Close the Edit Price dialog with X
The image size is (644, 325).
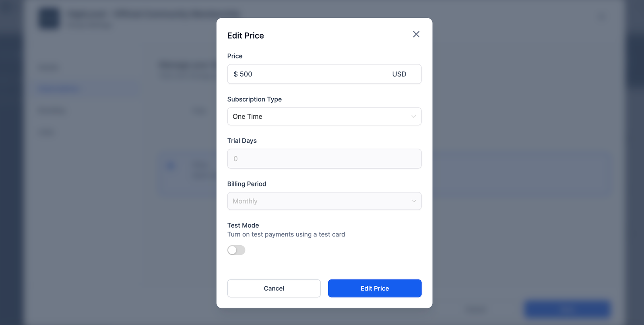[416, 35]
